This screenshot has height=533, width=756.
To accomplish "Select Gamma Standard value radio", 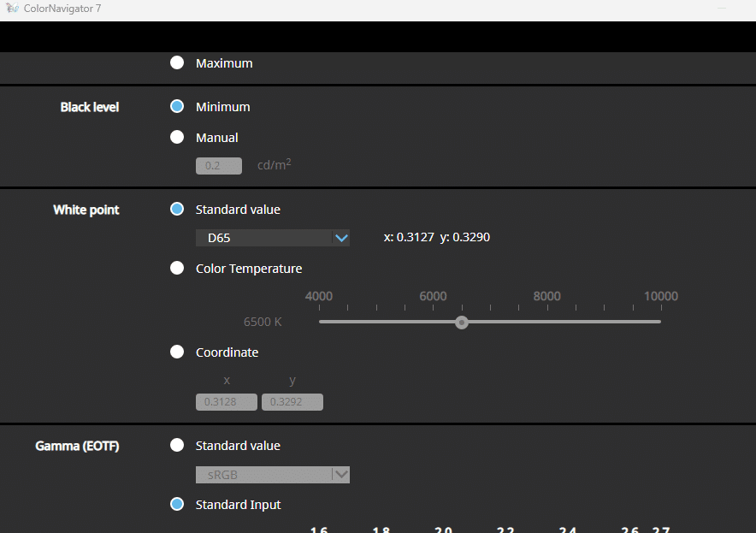I will (x=177, y=445).
